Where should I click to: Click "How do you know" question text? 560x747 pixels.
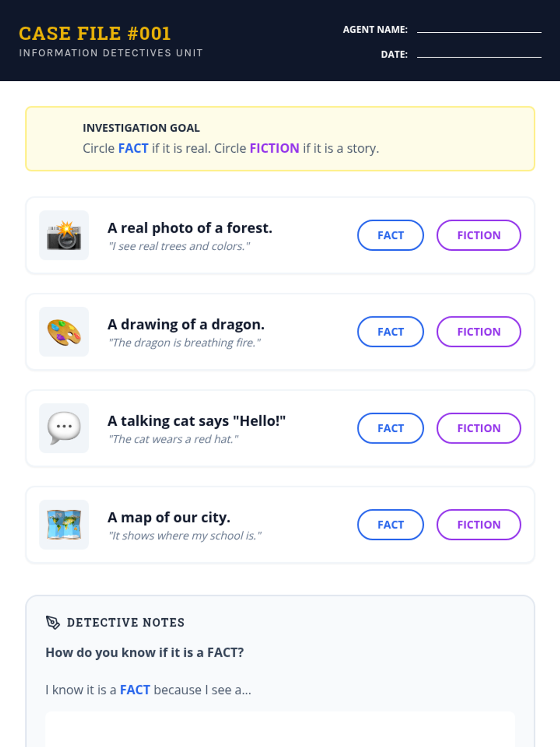[145, 652]
